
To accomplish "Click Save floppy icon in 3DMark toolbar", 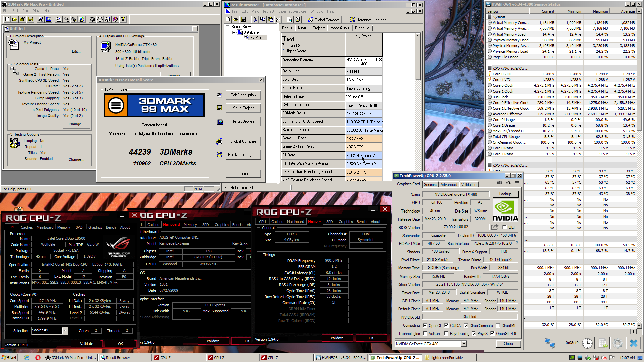I will (x=30, y=19).
